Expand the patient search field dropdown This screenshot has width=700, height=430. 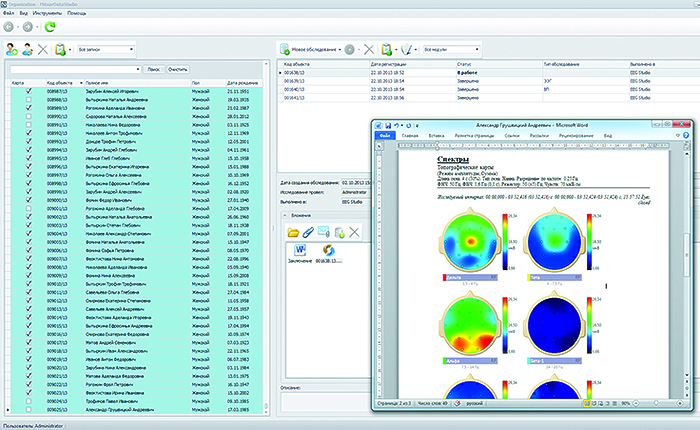click(137, 70)
